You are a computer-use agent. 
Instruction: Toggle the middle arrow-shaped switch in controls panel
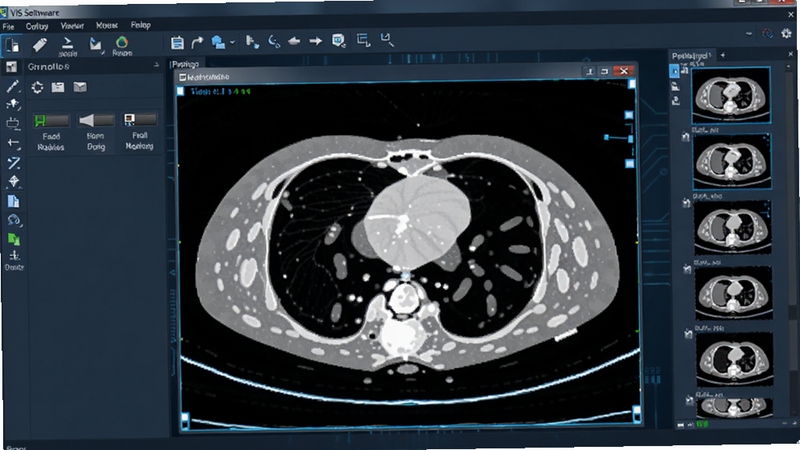96,120
